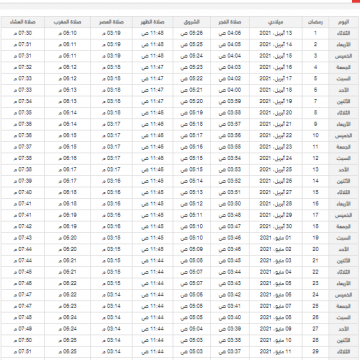Click the صلاة العصر column header

111,22
